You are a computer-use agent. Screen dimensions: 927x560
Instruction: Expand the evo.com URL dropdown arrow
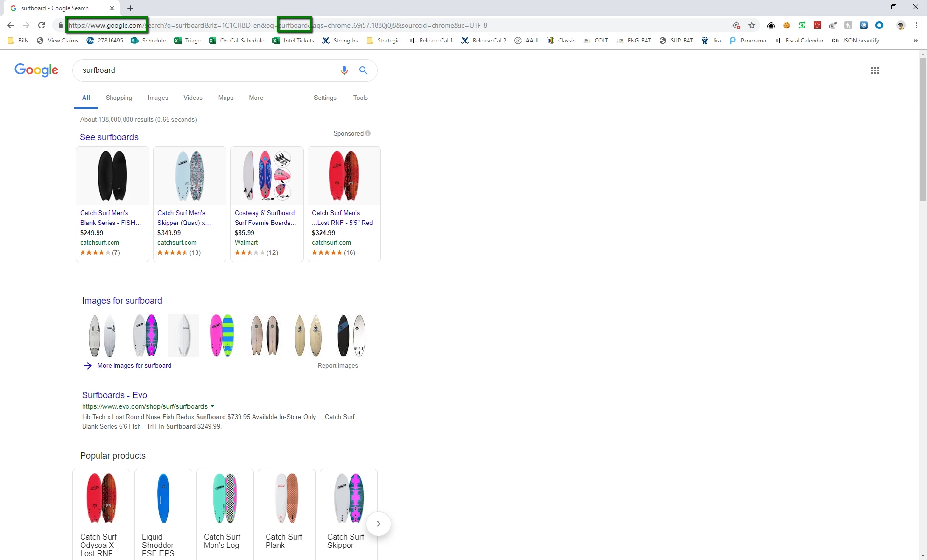point(212,406)
